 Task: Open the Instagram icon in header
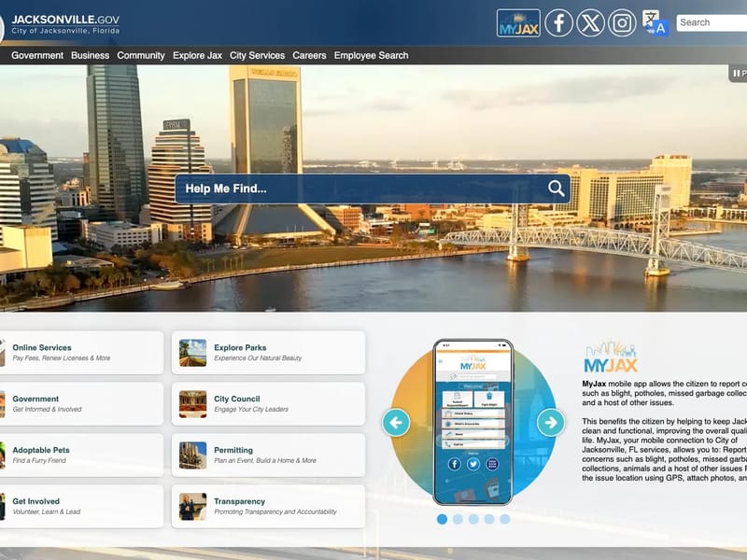click(x=622, y=22)
